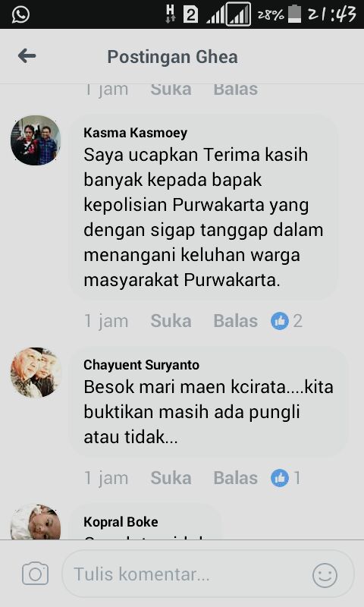Open Chayuent Suryanto's profile name
364x607 pixels.
pyautogui.click(x=142, y=365)
